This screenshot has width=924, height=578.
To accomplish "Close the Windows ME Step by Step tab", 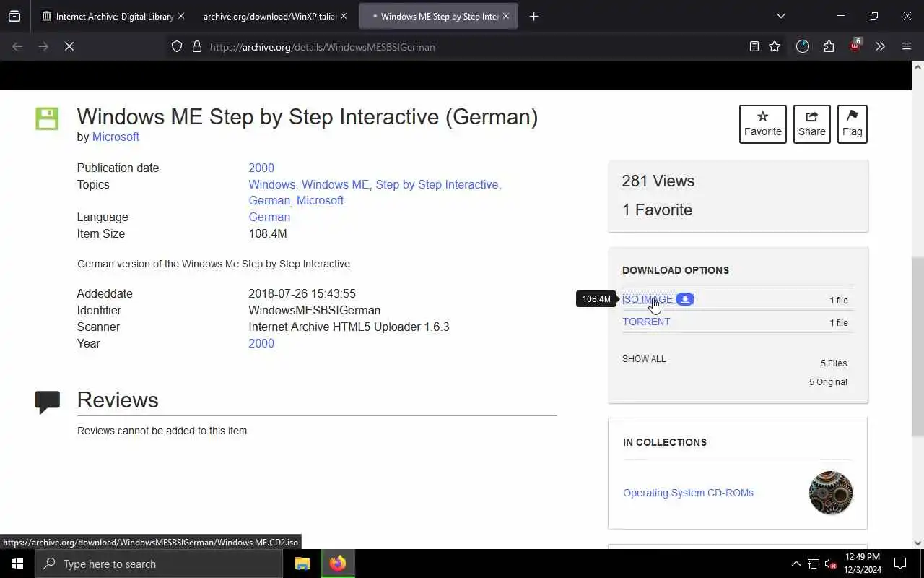I will pyautogui.click(x=506, y=16).
